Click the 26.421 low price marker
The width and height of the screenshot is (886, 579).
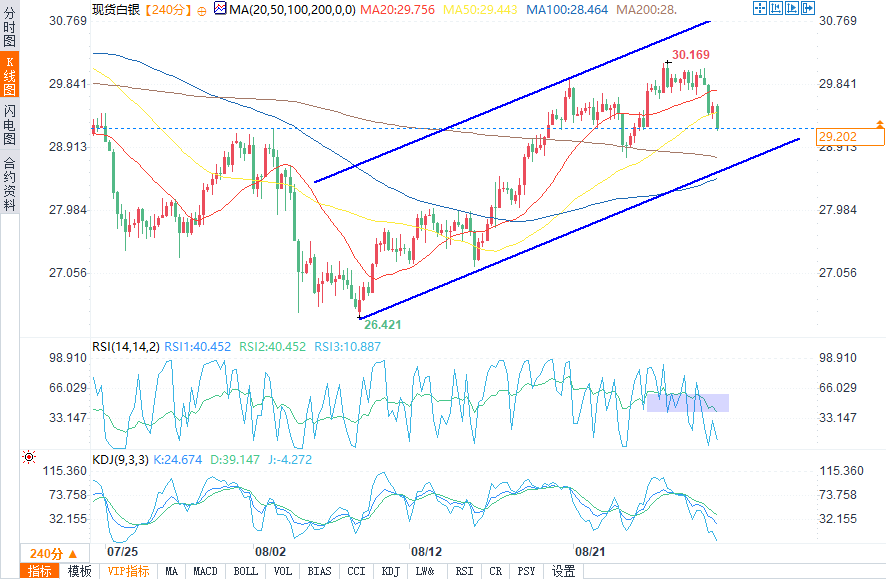click(x=383, y=324)
